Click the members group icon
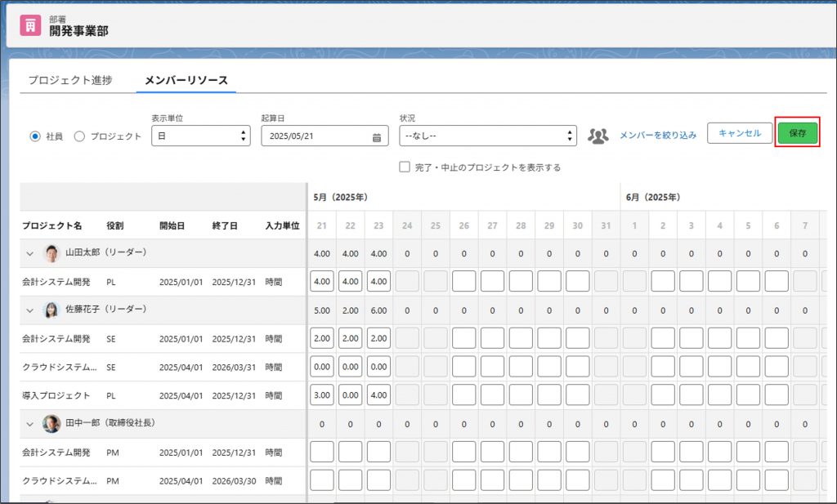 [x=599, y=136]
